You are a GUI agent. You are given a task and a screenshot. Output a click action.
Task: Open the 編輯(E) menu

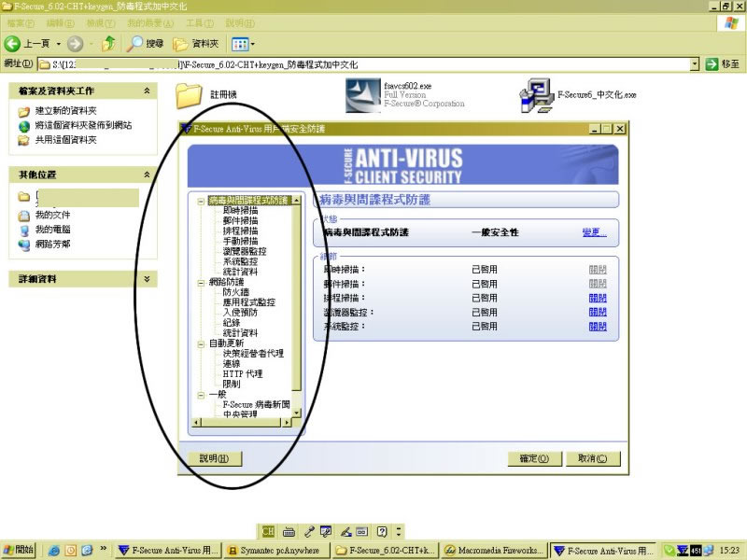click(60, 23)
